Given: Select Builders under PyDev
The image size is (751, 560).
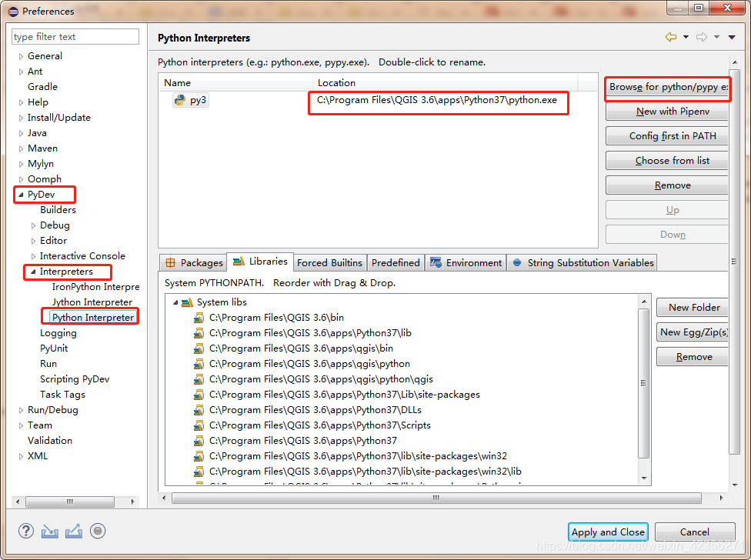Looking at the screenshot, I should coord(58,210).
